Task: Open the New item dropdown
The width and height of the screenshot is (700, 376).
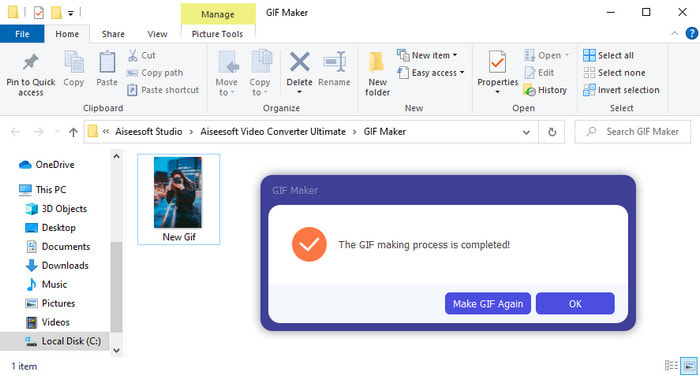Action: 427,55
